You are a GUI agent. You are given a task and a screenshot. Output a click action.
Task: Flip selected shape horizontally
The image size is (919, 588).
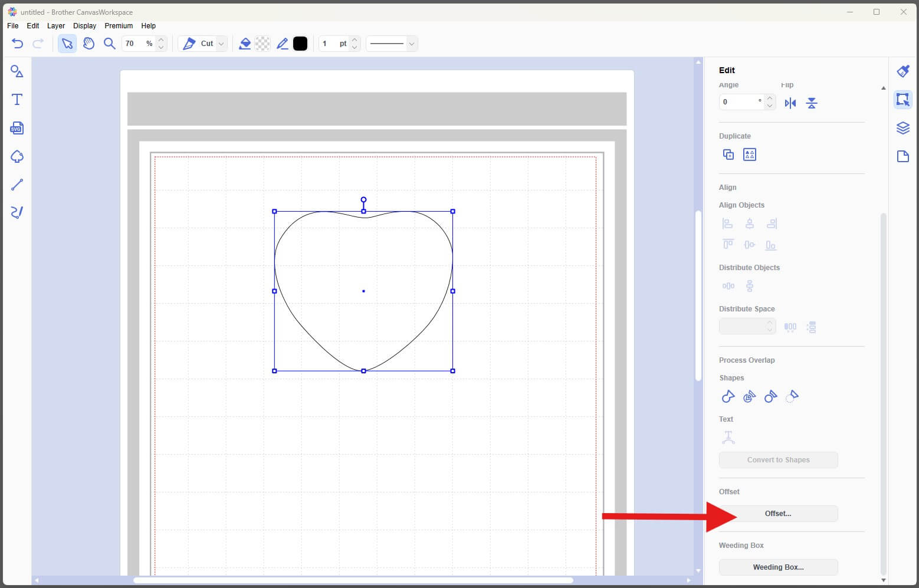(x=790, y=103)
